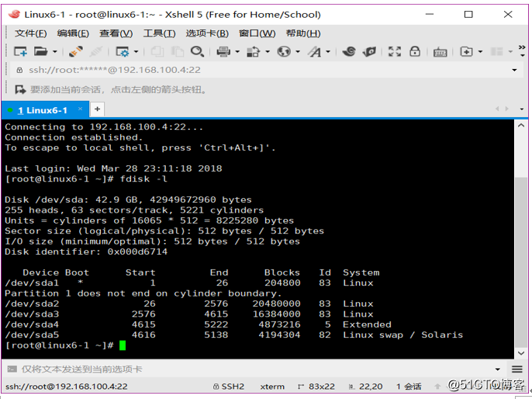Expand the compose bar target dropdown

[497, 370]
